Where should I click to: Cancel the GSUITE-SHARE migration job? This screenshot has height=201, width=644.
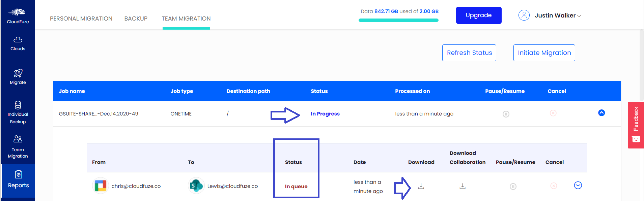pos(553,113)
